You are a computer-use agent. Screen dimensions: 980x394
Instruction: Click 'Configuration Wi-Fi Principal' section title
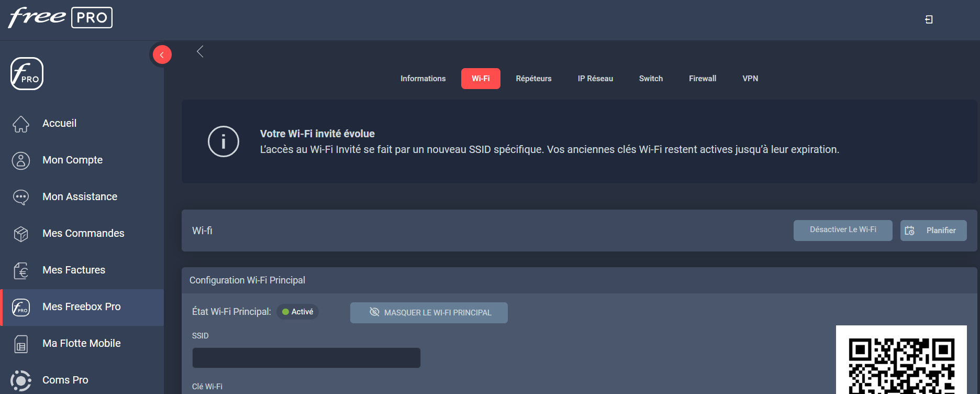click(247, 280)
